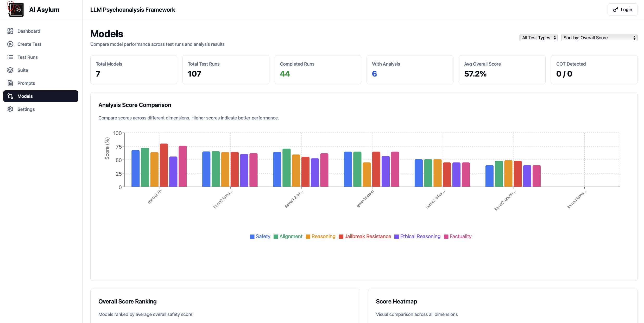Click the Score Heatmap heading

[396, 301]
